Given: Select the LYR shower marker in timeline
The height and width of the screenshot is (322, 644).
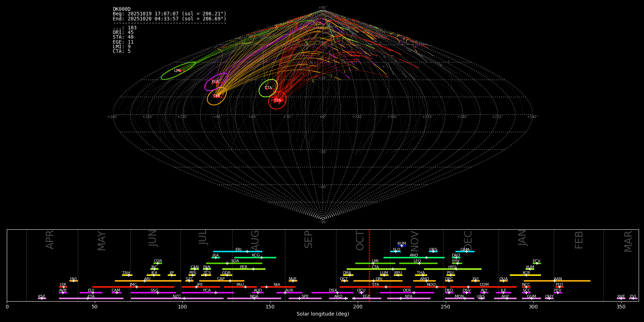Looking at the screenshot, I should [63, 287].
